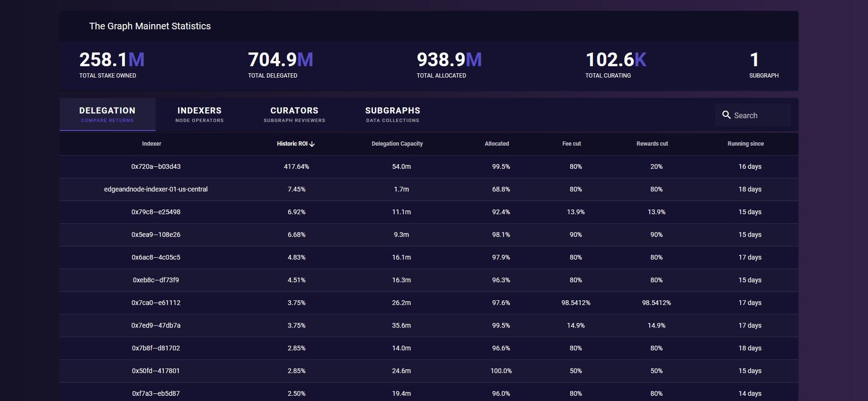Open indexer 0x5ea9—108e26
The height and width of the screenshot is (401, 868).
point(156,235)
